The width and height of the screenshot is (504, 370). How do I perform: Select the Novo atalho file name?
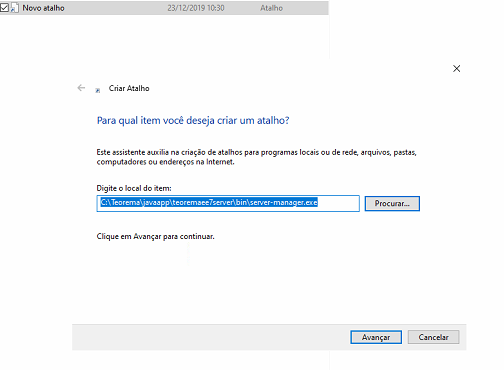coord(43,8)
